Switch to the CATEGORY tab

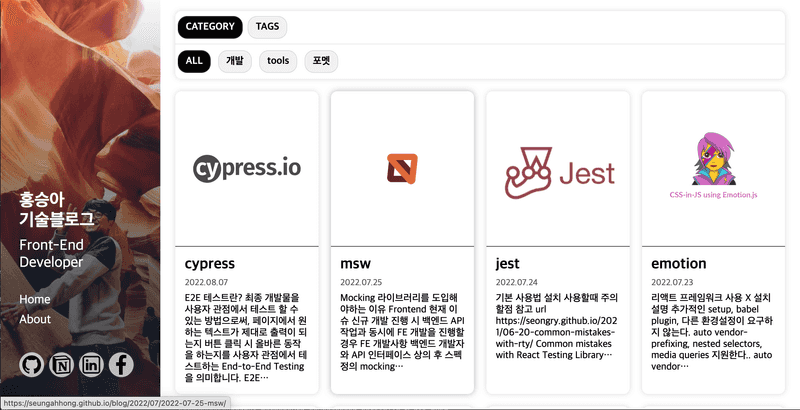[x=210, y=27]
